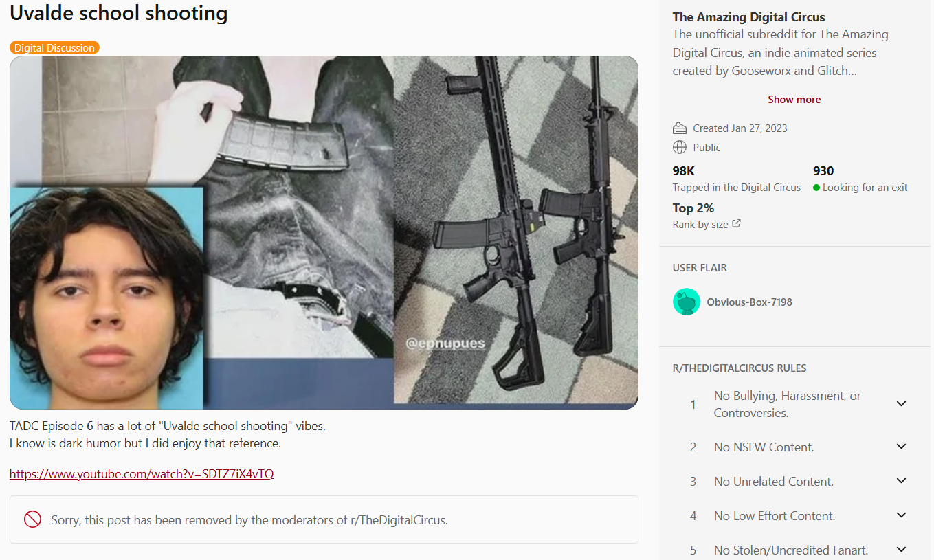
Task: Click the globe icon next to Public
Action: coord(680,148)
